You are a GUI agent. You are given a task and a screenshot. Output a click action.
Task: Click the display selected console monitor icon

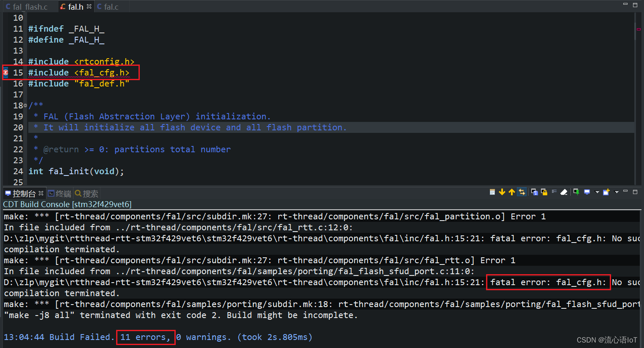(x=587, y=192)
